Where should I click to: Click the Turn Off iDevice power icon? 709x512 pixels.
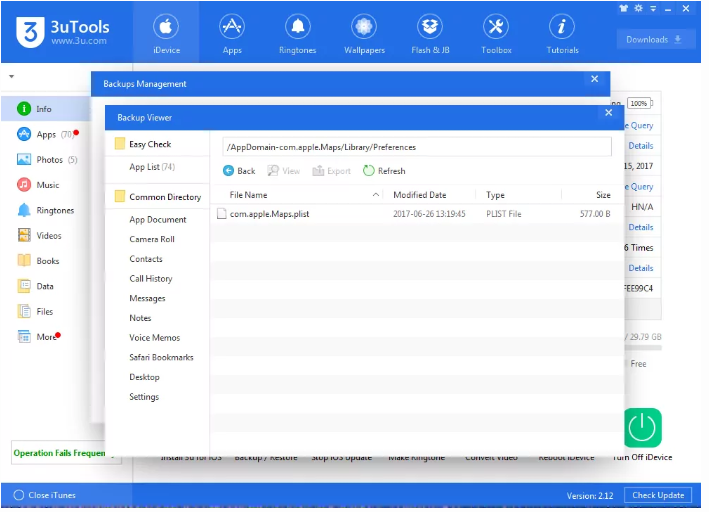coord(643,428)
